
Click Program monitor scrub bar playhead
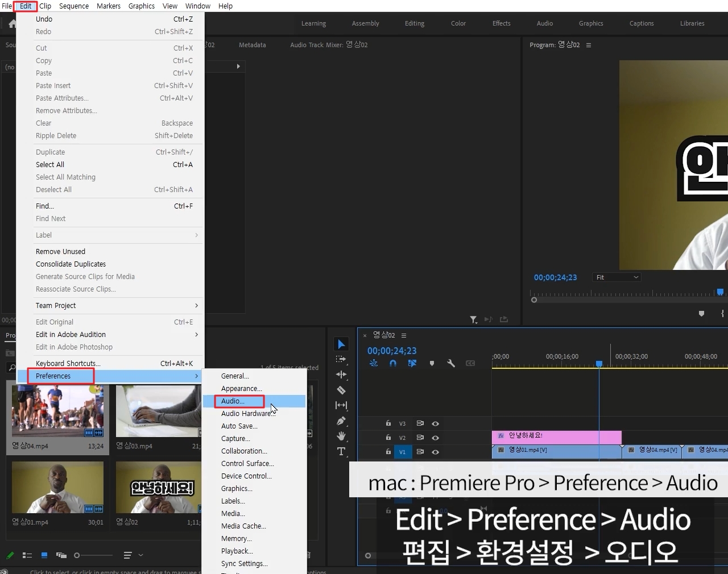(x=720, y=292)
